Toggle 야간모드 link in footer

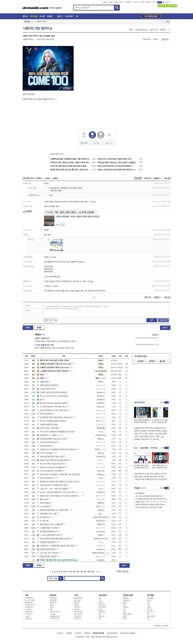point(158,626)
